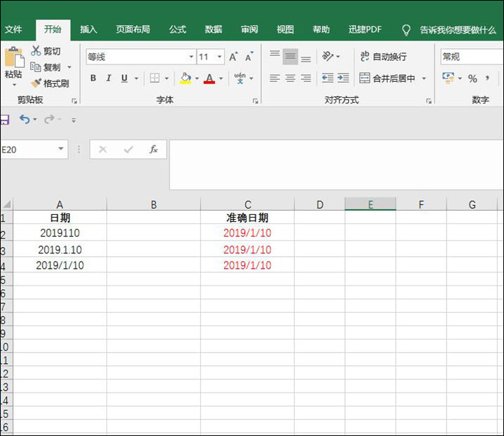
Task: Open underline style dropdown arrow
Action: pyautogui.click(x=136, y=78)
